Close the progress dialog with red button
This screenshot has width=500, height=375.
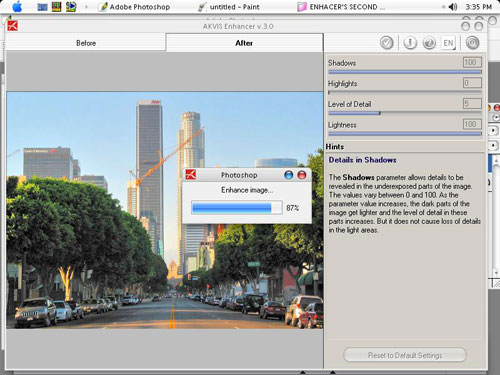point(302,175)
